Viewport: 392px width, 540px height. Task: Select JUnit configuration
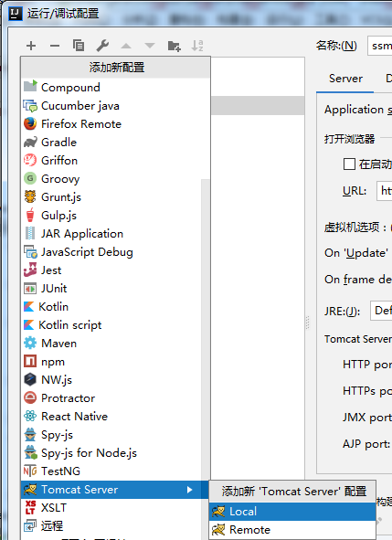point(111,288)
